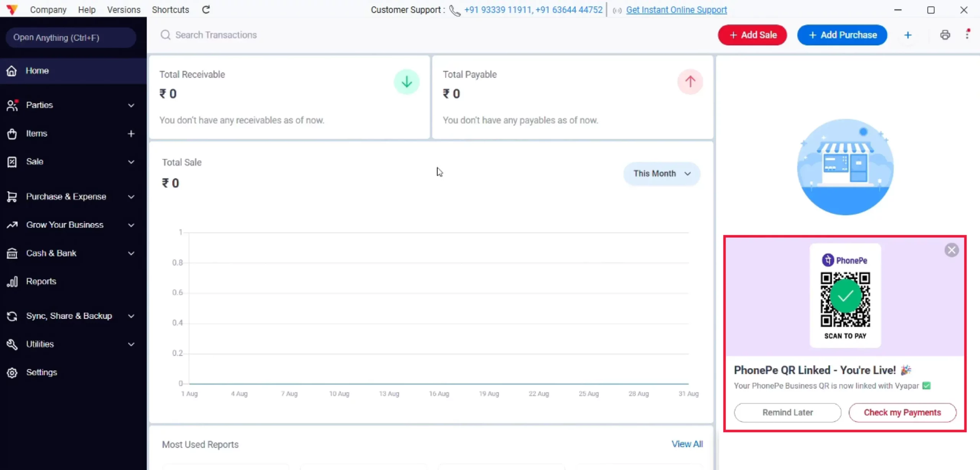Click the blue plus icon beside Add Purchase

(x=908, y=35)
